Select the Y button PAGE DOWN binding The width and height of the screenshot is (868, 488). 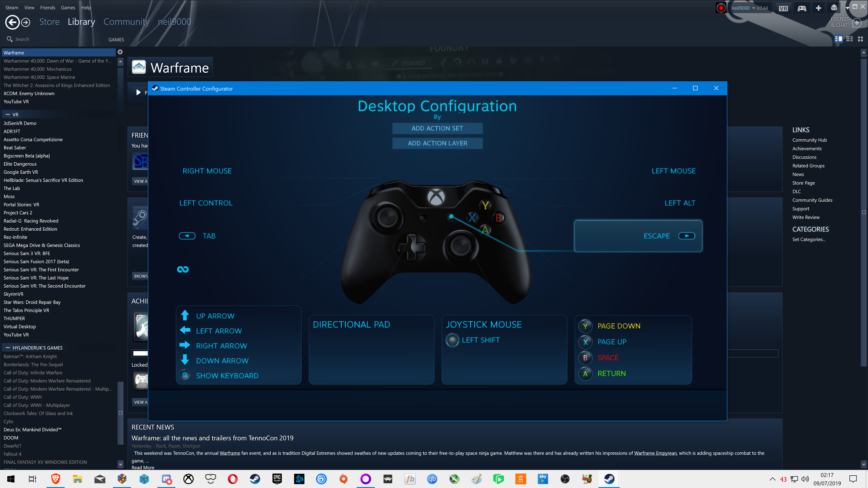click(609, 326)
